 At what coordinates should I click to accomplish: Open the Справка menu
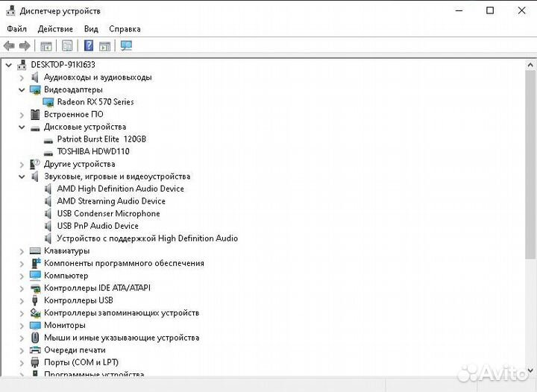(x=125, y=29)
